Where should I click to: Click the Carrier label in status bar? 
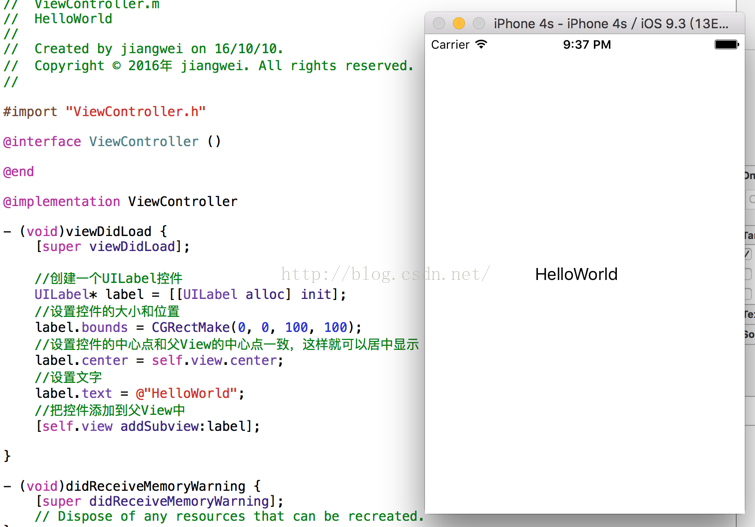click(450, 45)
